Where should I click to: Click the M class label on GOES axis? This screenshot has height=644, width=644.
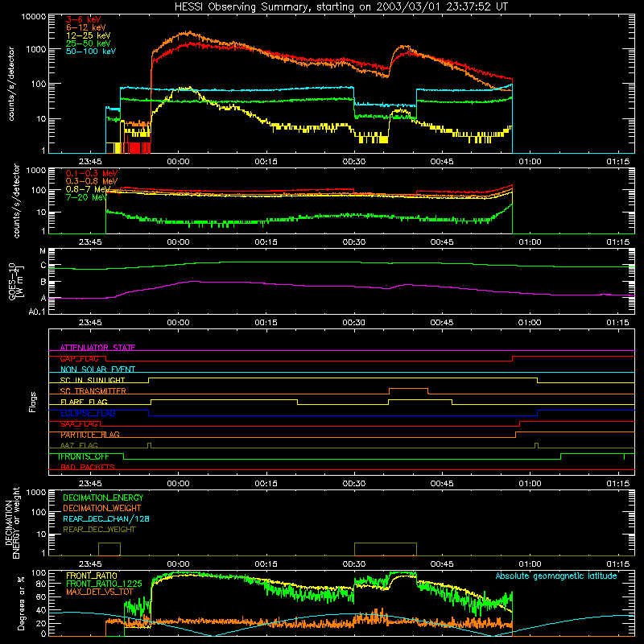pos(43,251)
